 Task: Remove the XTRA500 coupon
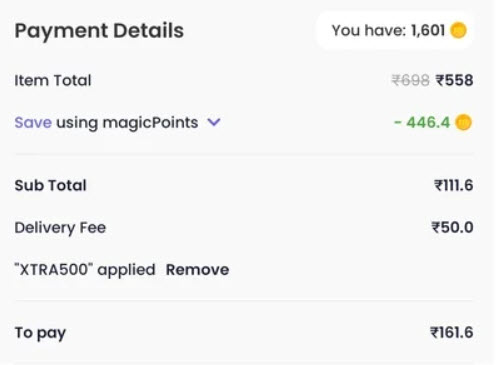point(197,270)
